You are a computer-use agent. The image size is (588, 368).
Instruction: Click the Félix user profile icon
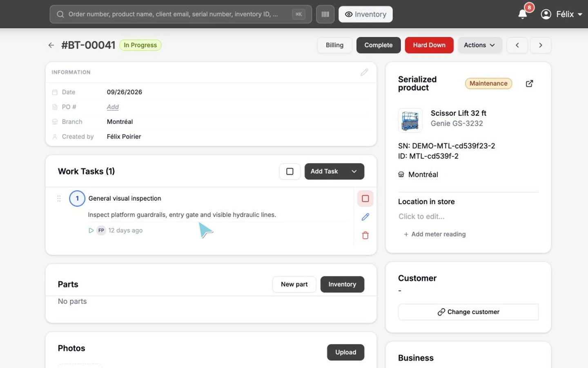pos(546,14)
